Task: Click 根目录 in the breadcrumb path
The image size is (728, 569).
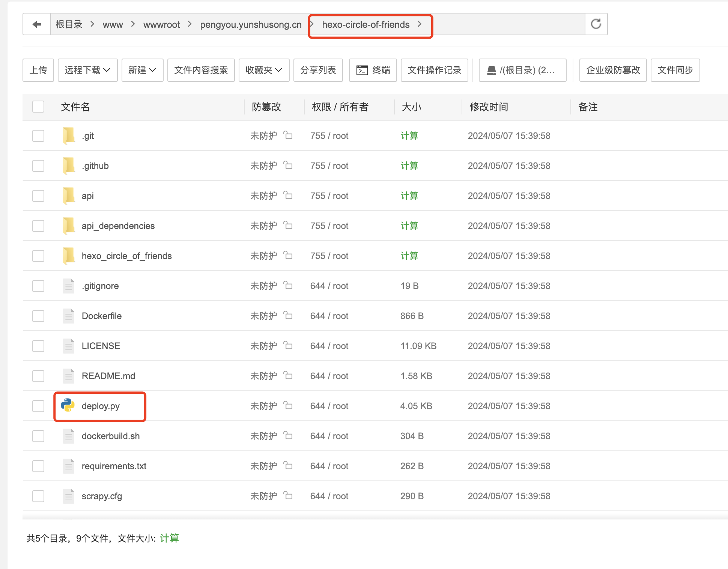Action: pos(69,24)
